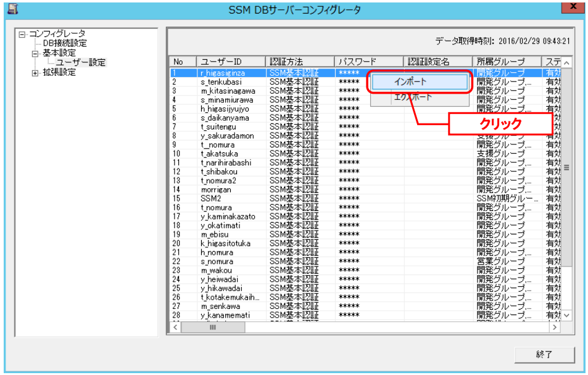This screenshot has height=375, width=588.
Task: Select user row m_ebisu
Action: (366, 234)
